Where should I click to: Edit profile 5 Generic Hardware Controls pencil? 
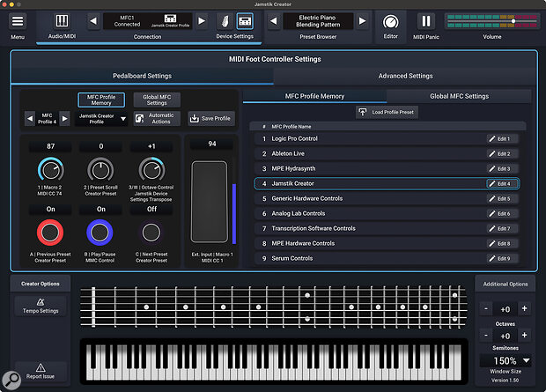tap(503, 198)
